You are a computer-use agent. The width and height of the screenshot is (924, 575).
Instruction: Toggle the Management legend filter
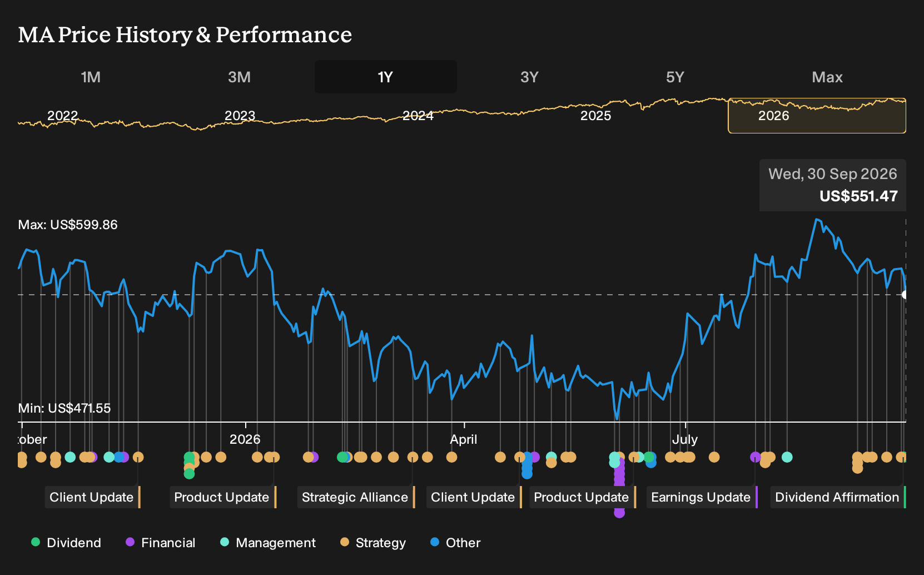click(x=268, y=543)
